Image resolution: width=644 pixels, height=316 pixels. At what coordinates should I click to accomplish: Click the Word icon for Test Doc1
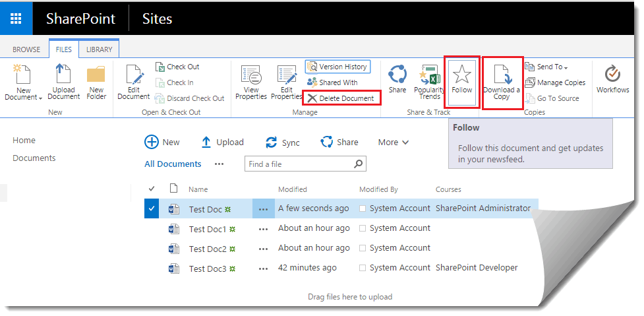(x=174, y=228)
